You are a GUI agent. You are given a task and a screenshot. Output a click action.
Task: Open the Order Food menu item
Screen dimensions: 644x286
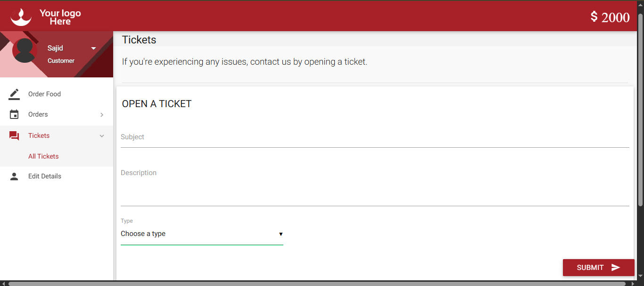coord(44,94)
